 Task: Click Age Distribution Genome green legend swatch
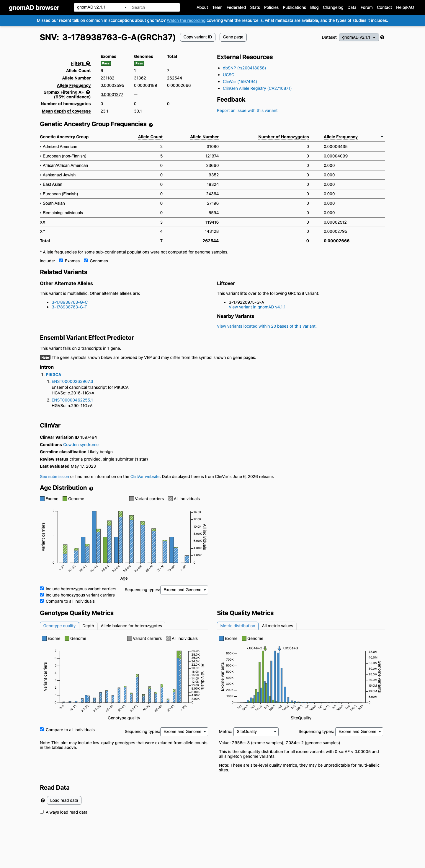click(65, 499)
